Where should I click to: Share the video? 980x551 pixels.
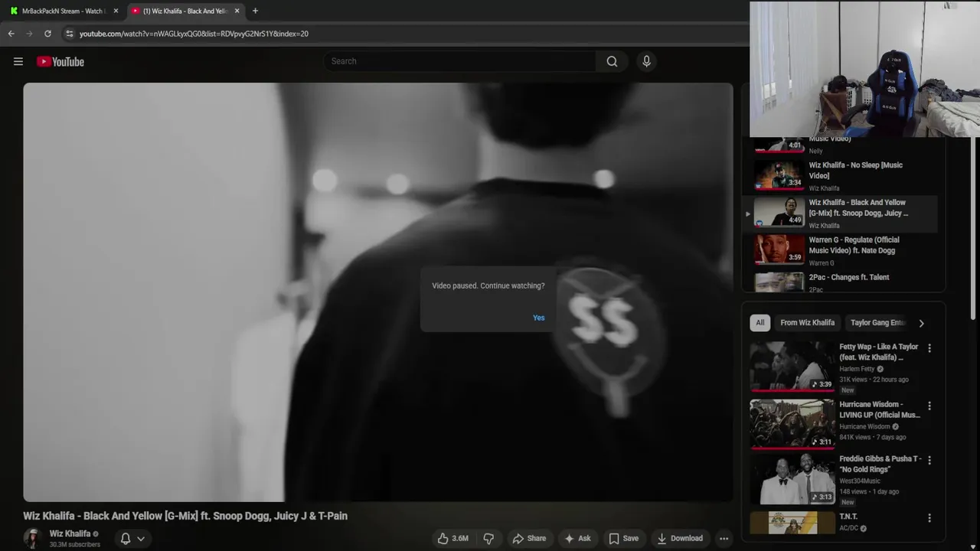pyautogui.click(x=529, y=538)
